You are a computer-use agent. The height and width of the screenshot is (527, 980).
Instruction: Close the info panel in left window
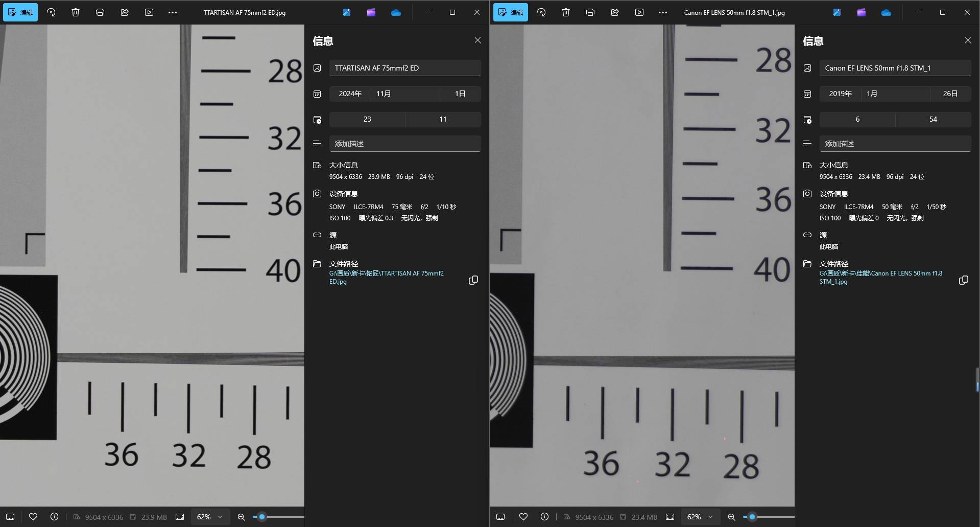coord(477,40)
